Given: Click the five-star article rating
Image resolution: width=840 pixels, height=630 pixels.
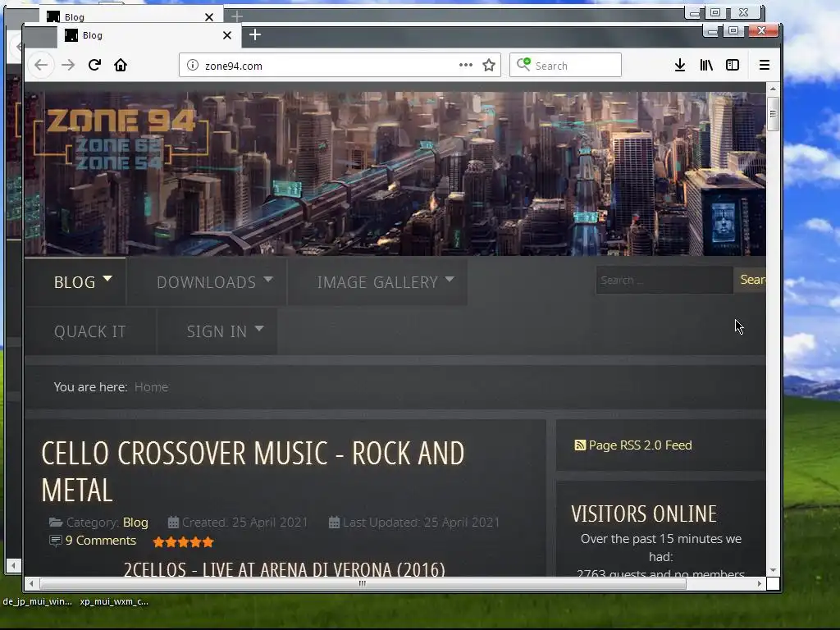Looking at the screenshot, I should 183,542.
